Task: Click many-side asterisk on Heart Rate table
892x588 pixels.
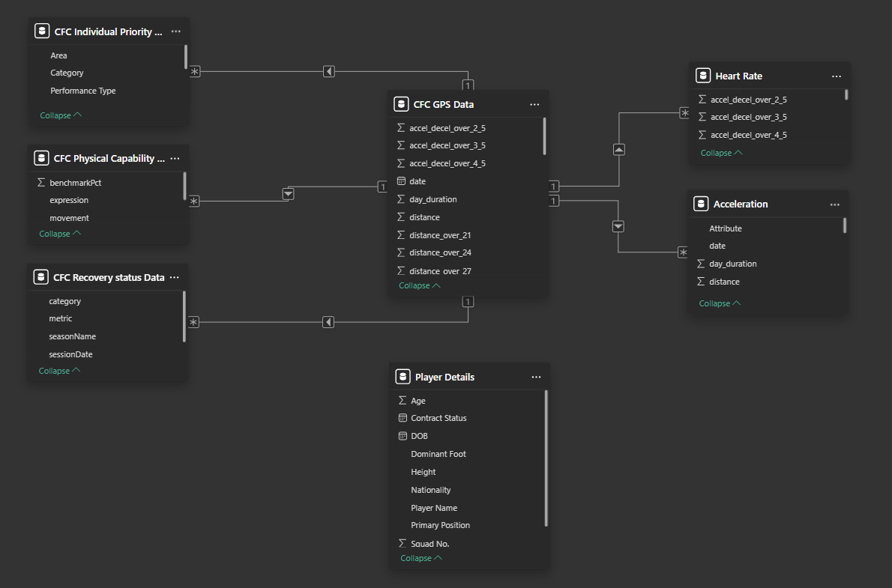Action: pos(685,112)
